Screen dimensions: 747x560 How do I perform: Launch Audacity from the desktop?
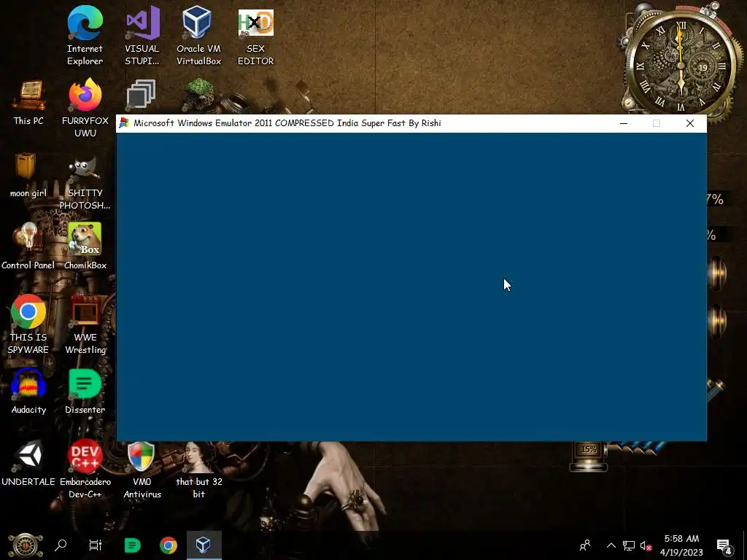tap(28, 392)
